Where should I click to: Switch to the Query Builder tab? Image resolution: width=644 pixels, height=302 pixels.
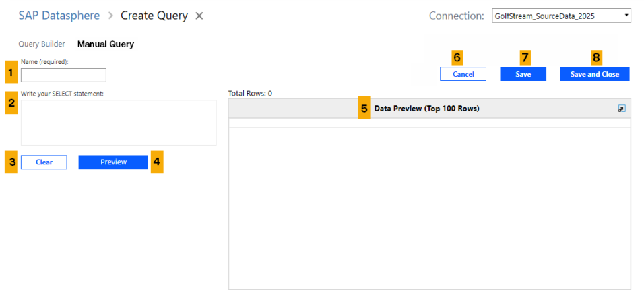pyautogui.click(x=42, y=44)
